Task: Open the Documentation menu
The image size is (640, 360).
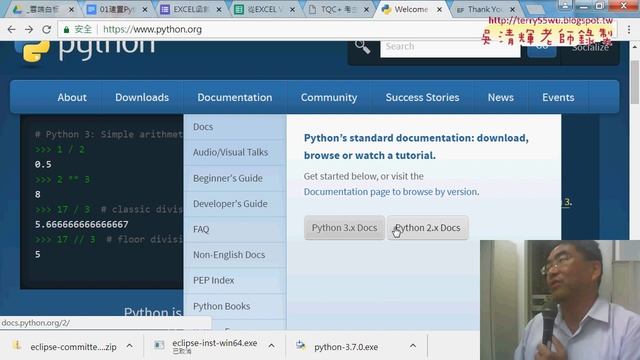Action: [x=235, y=97]
